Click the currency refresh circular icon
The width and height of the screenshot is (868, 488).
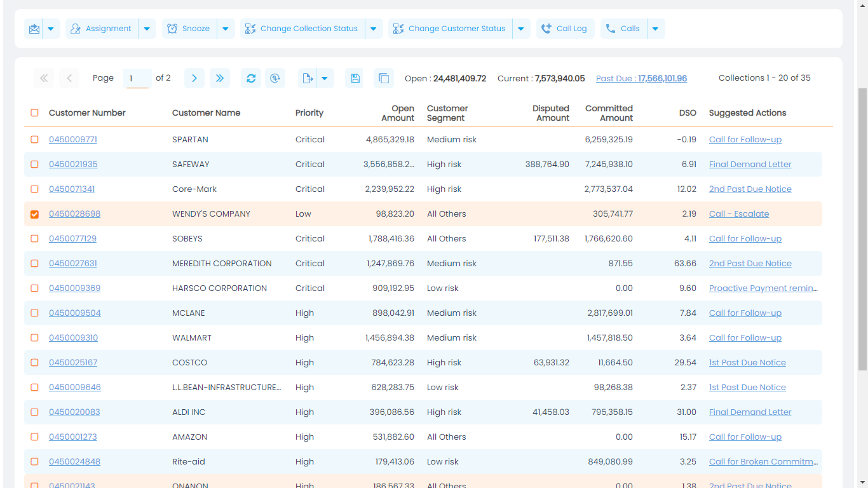tap(275, 78)
